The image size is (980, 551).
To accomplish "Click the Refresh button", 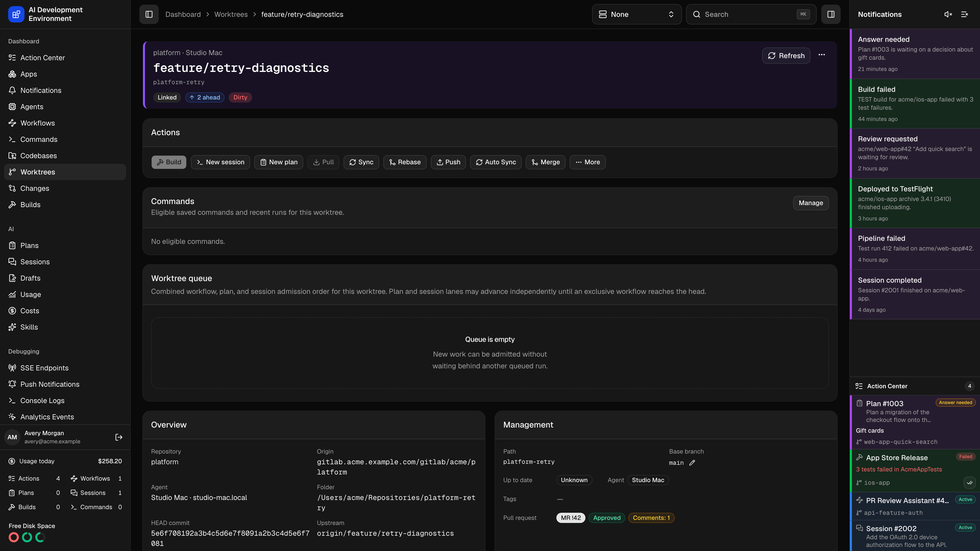I will pos(786,56).
